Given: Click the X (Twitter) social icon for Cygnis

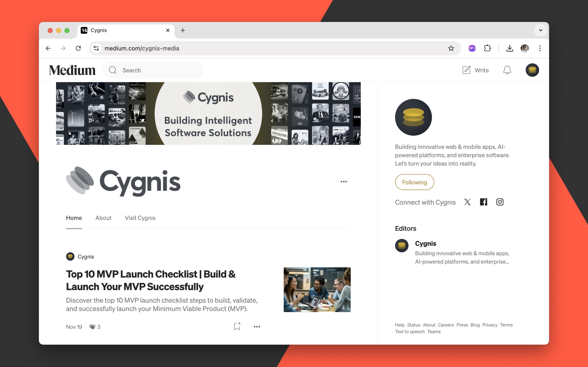Looking at the screenshot, I should coord(467,202).
